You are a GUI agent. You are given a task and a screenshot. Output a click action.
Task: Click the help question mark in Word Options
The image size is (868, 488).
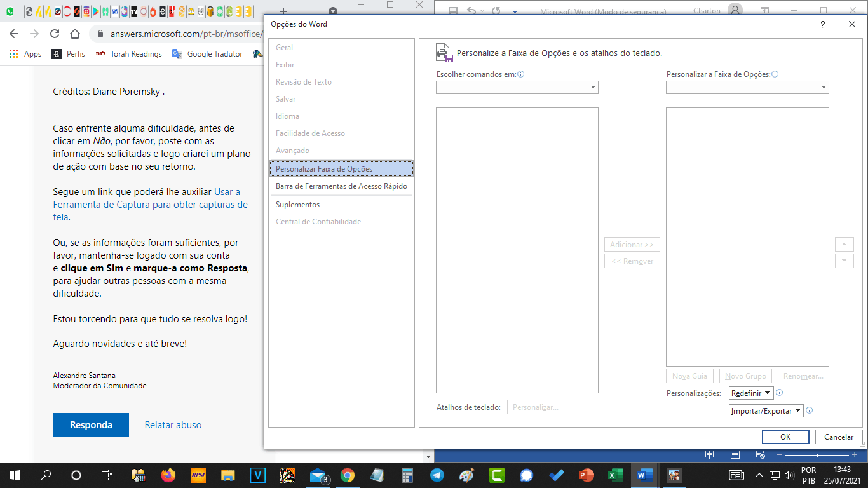(x=823, y=25)
